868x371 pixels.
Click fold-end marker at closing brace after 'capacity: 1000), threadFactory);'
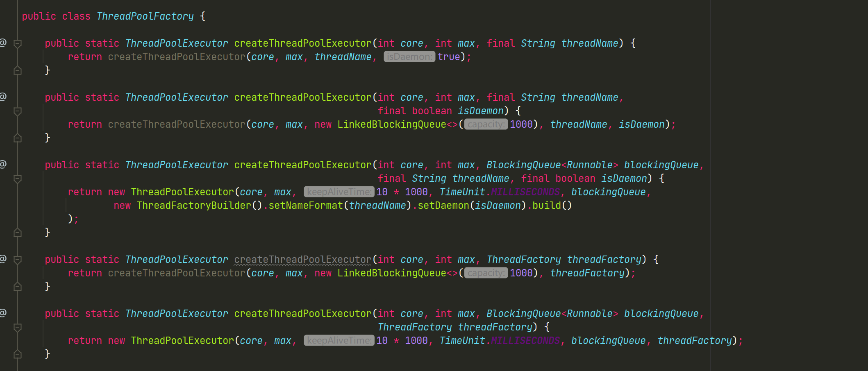[17, 286]
